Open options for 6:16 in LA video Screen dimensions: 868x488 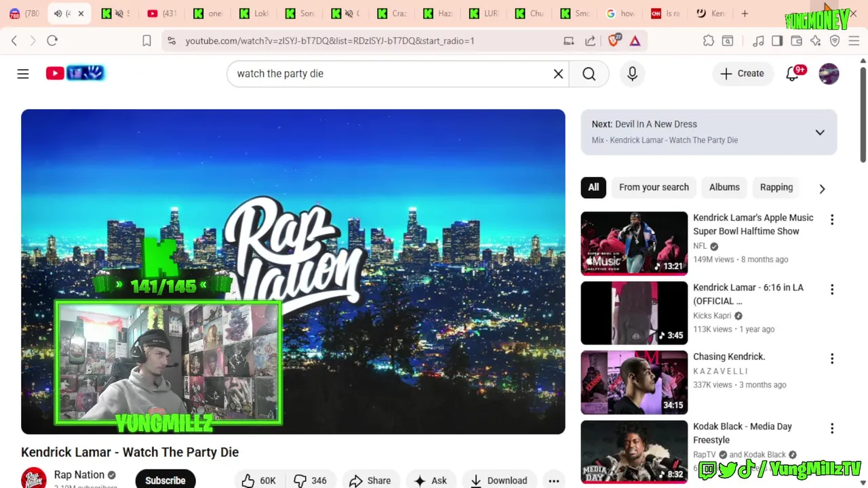[832, 289]
